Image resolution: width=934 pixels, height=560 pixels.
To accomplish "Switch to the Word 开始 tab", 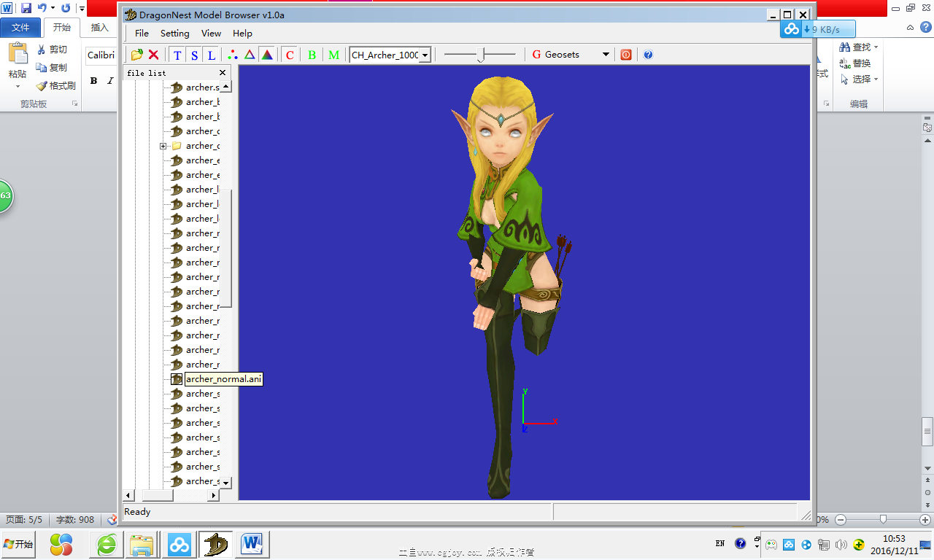I will tap(62, 28).
